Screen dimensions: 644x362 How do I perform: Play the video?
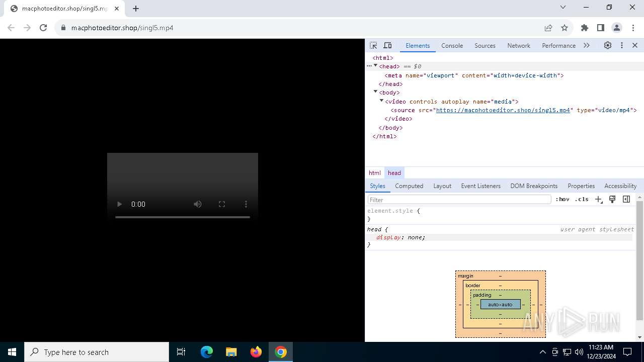119,204
